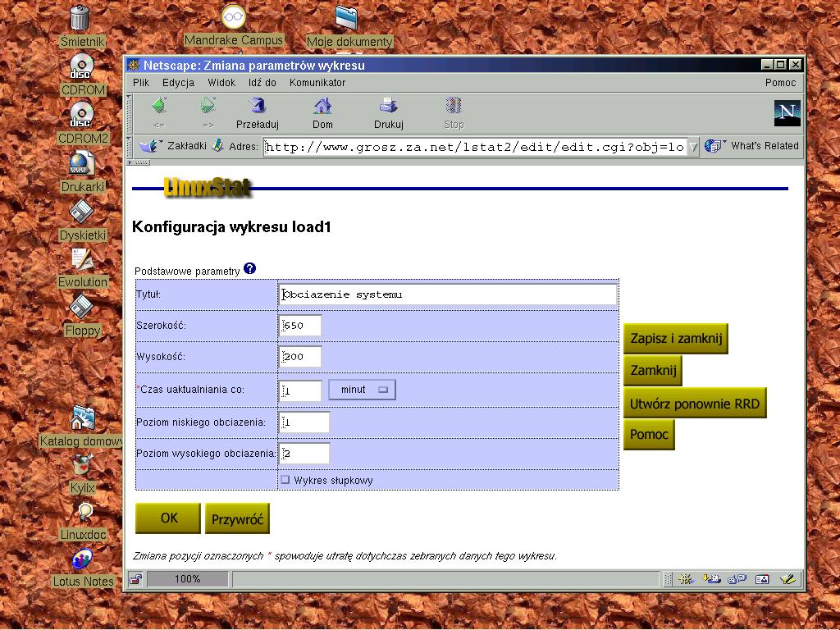The height and width of the screenshot is (630, 840).
Task: Click the Szerokość width input field
Action: click(x=300, y=326)
